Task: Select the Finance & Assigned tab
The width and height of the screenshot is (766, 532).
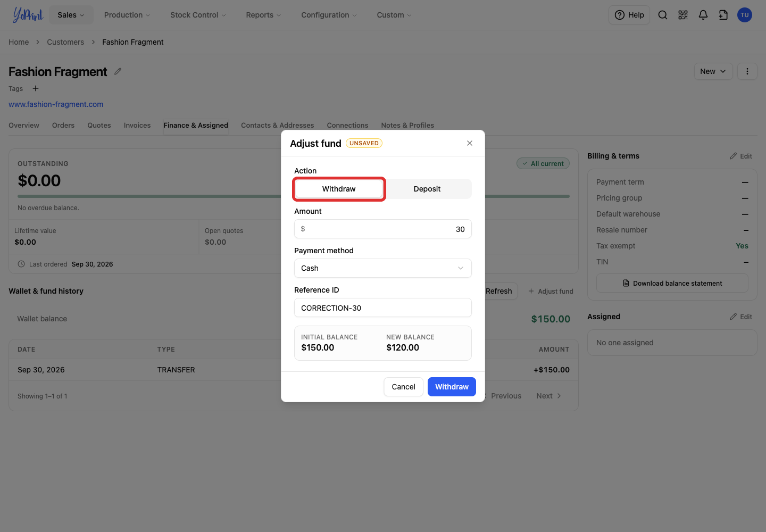Action: point(196,126)
